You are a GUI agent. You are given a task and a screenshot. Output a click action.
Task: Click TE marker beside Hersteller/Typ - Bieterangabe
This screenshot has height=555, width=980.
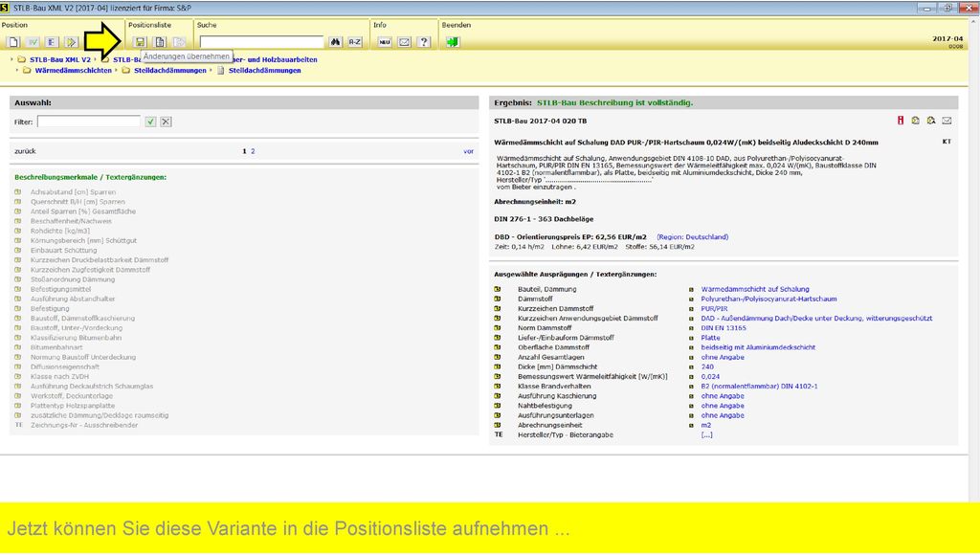498,434
